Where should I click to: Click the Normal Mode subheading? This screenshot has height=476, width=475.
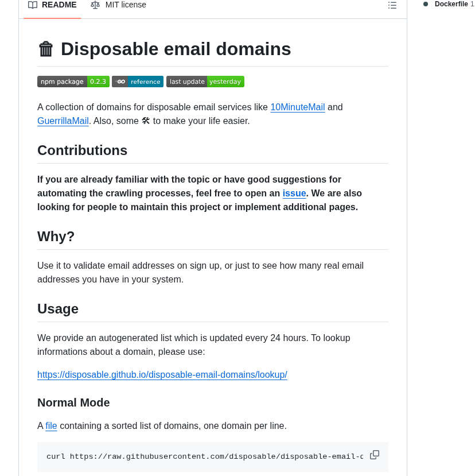click(73, 403)
